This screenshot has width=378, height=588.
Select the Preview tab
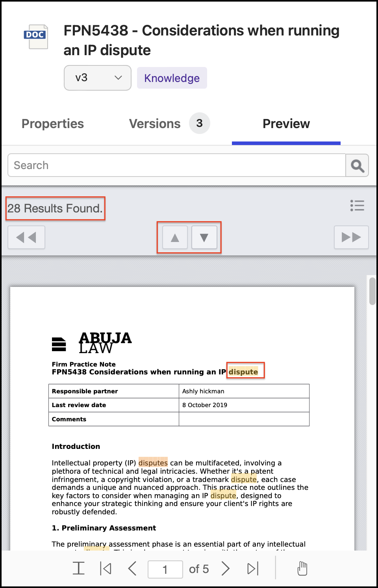pos(286,124)
